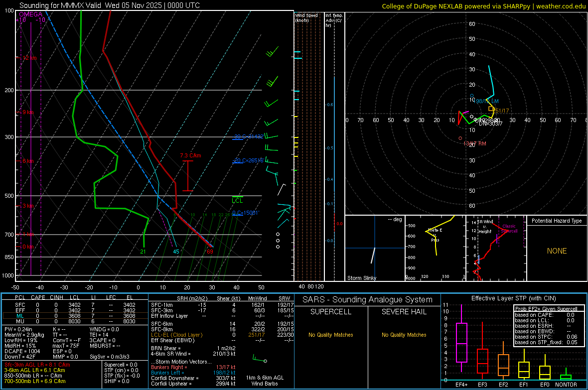
Task: Select the 6 km height marker
Action: click(x=28, y=161)
